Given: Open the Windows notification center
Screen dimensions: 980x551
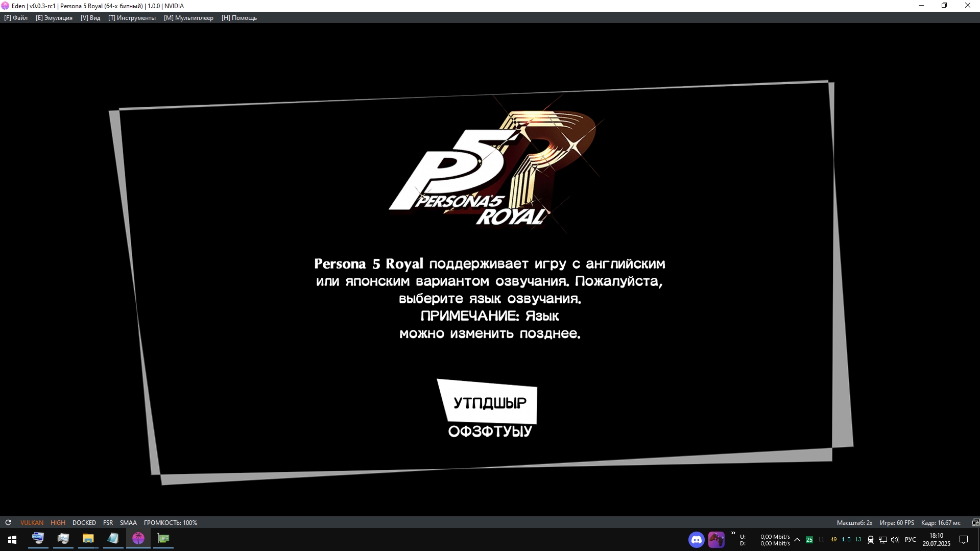Looking at the screenshot, I should coord(964,540).
